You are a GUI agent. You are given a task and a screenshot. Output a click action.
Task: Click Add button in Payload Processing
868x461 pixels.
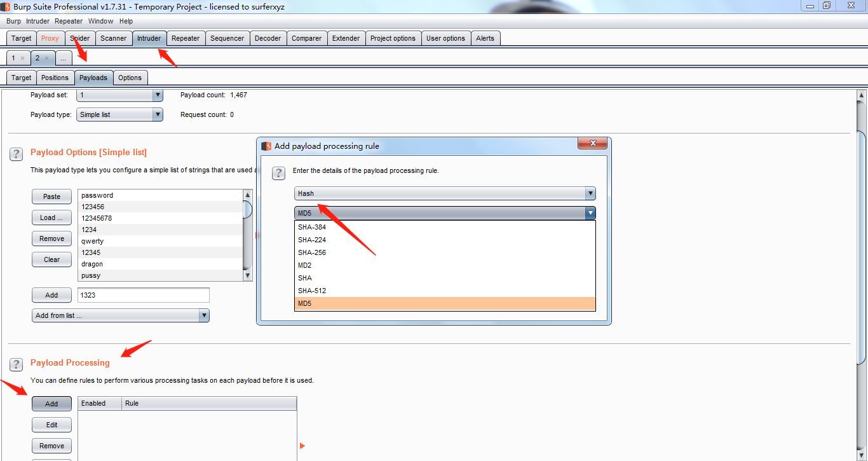[51, 404]
